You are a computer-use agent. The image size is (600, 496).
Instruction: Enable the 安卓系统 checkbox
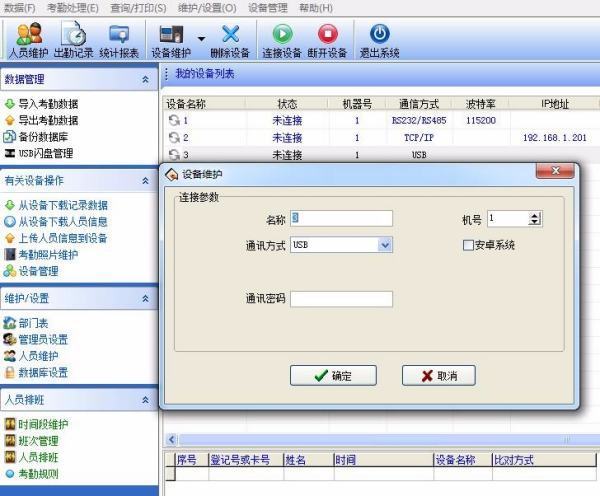point(468,245)
